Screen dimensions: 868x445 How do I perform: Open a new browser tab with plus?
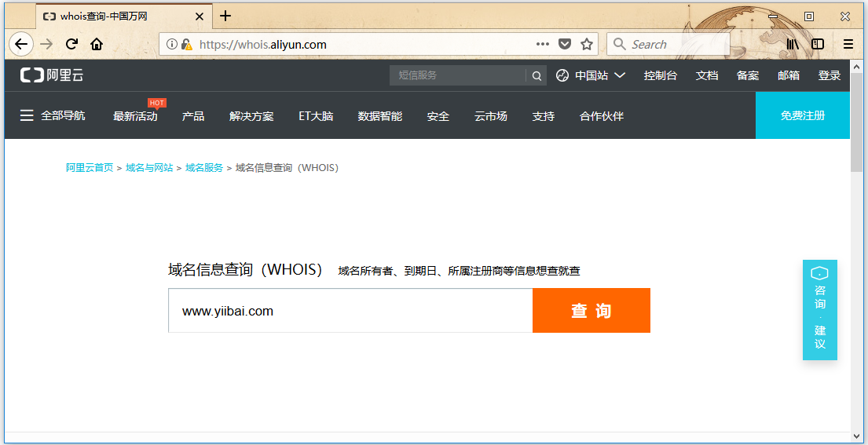tap(225, 16)
